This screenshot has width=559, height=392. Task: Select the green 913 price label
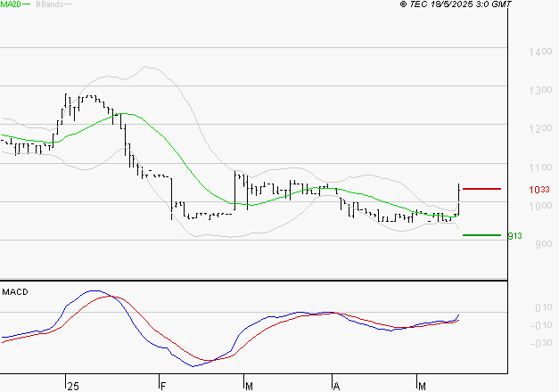[514, 236]
